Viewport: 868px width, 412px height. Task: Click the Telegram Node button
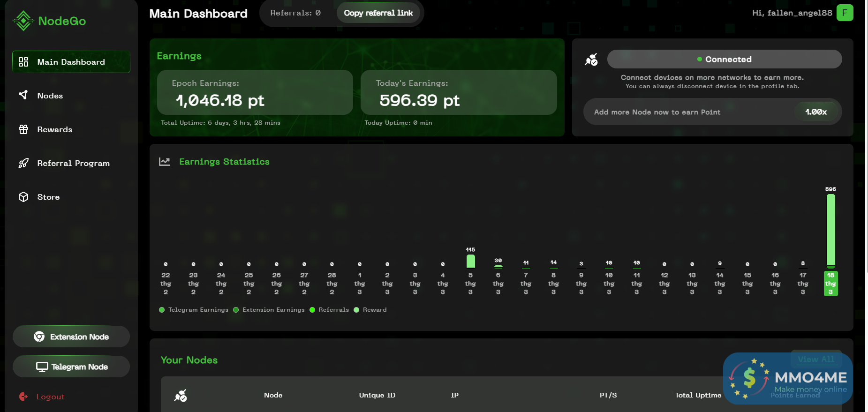point(71,367)
